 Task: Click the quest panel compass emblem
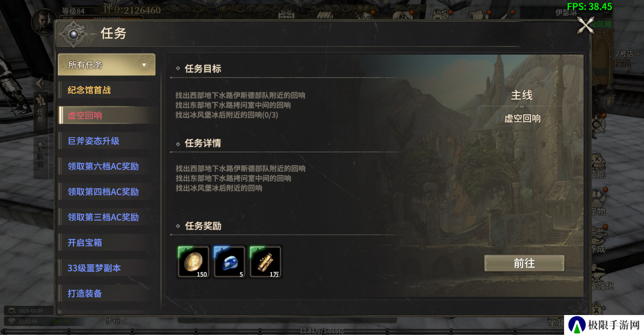(74, 34)
